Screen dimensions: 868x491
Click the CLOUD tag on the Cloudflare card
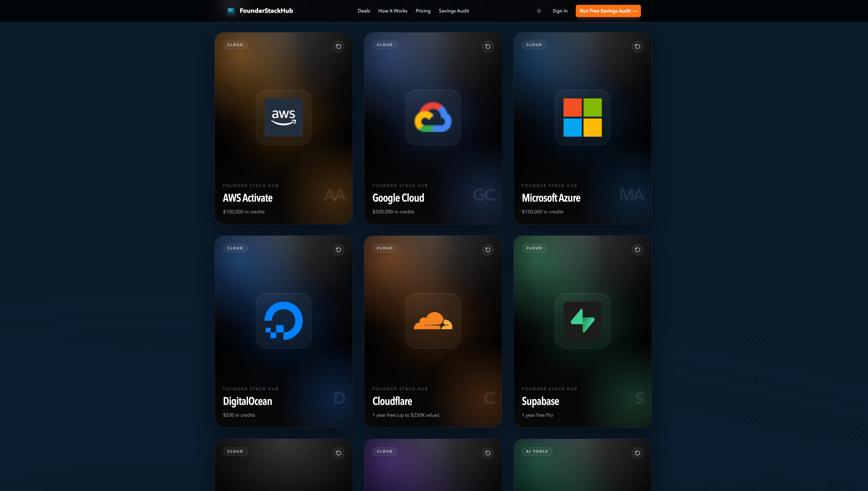[x=384, y=248]
